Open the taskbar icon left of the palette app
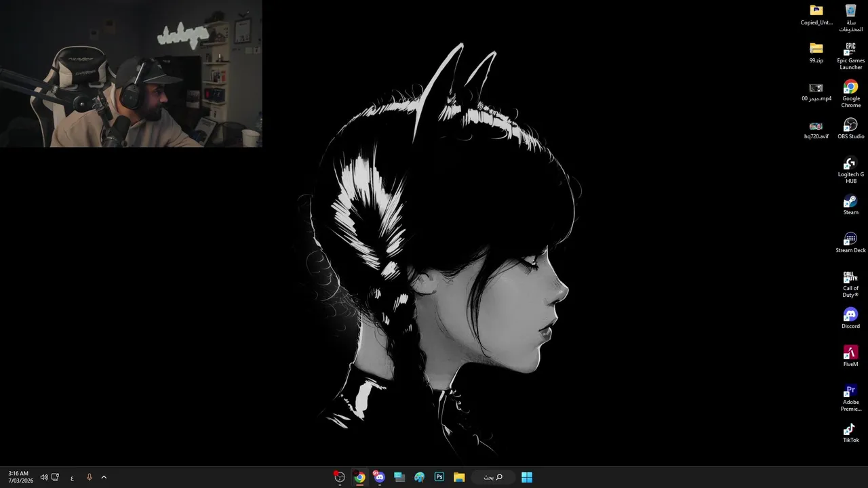Screen dimensions: 868x488 (x=399, y=477)
